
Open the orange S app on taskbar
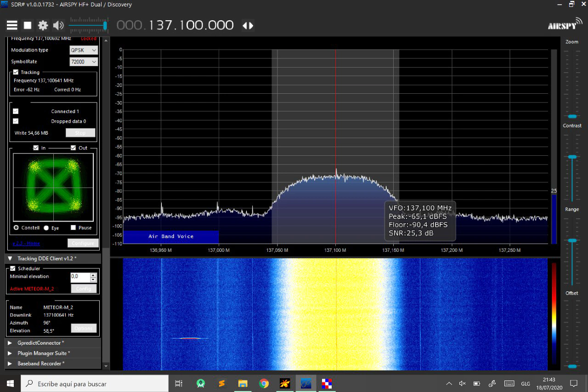221,383
